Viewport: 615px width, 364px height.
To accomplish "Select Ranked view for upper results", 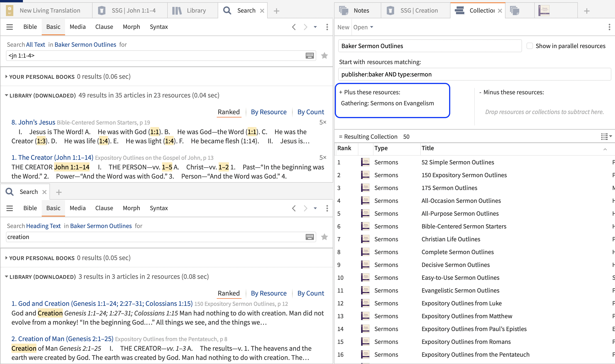I will click(x=229, y=112).
